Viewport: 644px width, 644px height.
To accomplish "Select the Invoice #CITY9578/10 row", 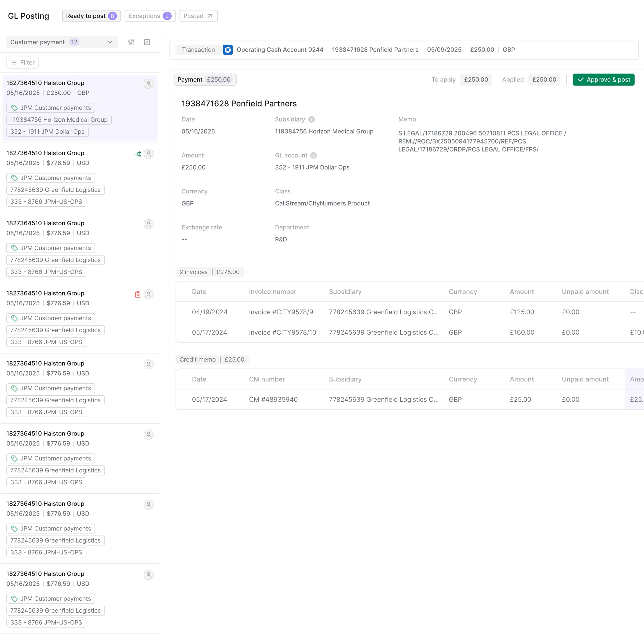I will tap(410, 332).
